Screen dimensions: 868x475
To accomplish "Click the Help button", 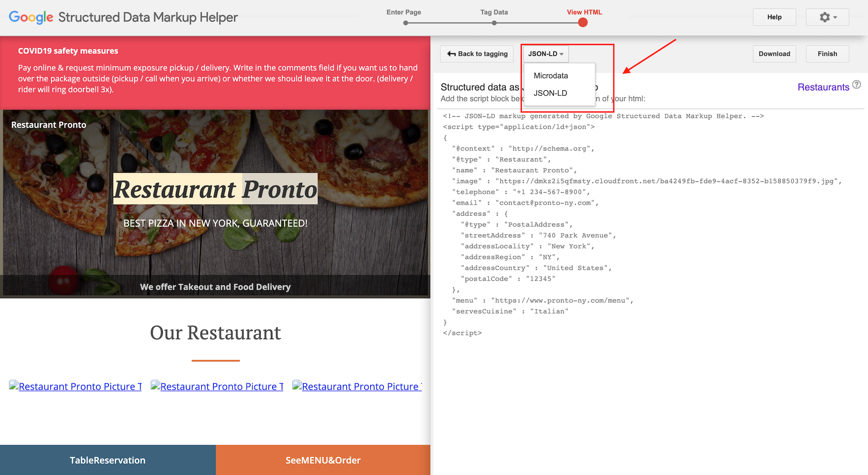I will pos(774,17).
